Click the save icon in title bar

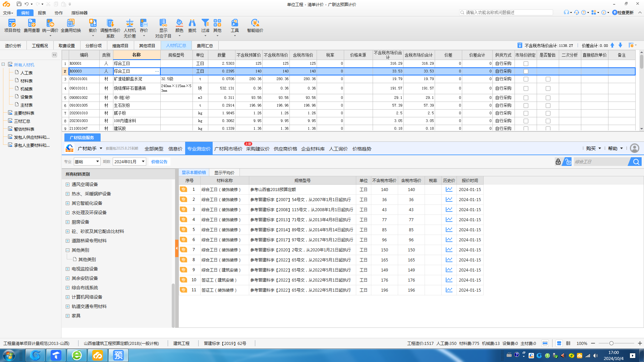point(19,4)
